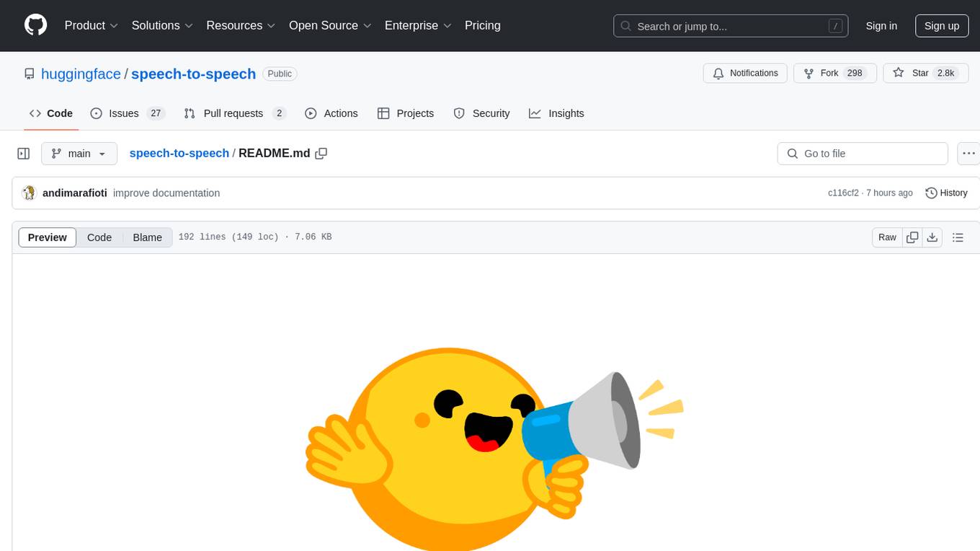The height and width of the screenshot is (551, 980).
Task: Select the Preview view
Action: pyautogui.click(x=48, y=237)
